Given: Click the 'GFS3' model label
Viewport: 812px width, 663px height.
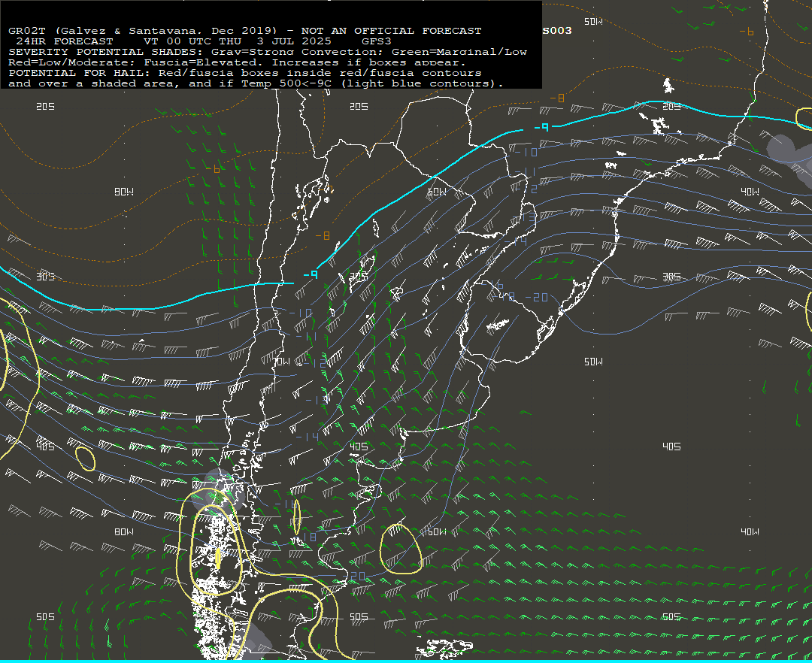Looking at the screenshot, I should pos(377,41).
